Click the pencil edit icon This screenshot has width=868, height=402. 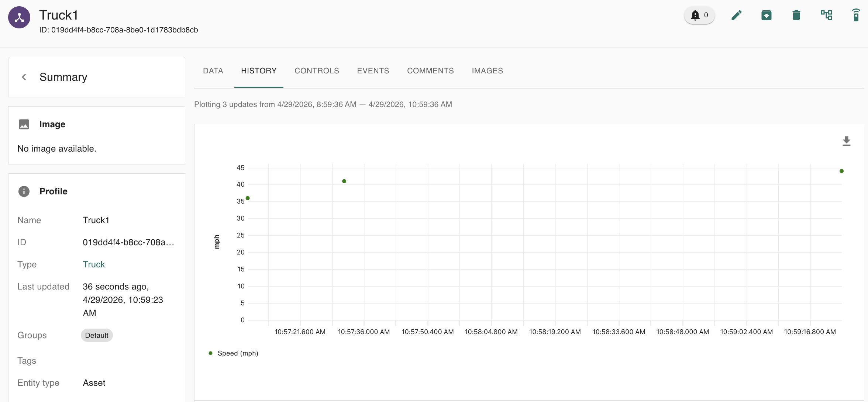point(737,15)
